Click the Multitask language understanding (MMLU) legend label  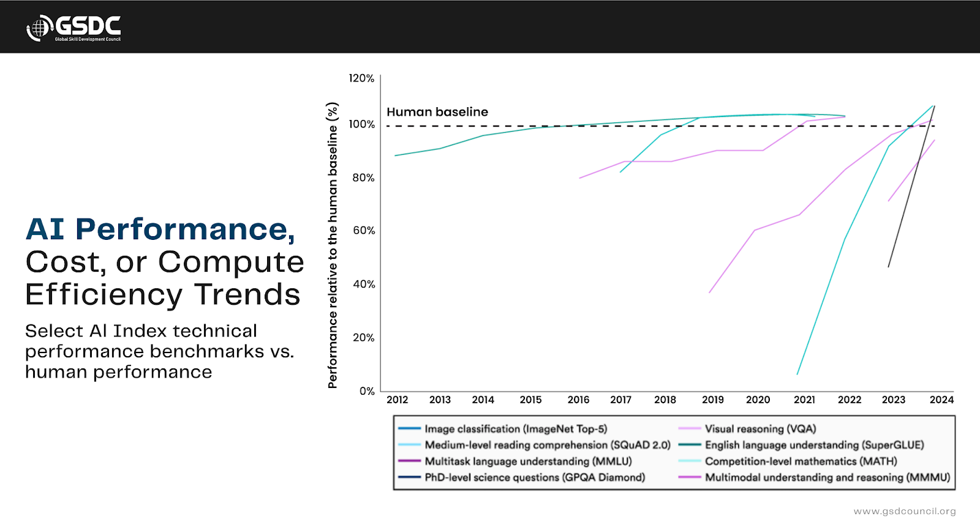tap(528, 461)
